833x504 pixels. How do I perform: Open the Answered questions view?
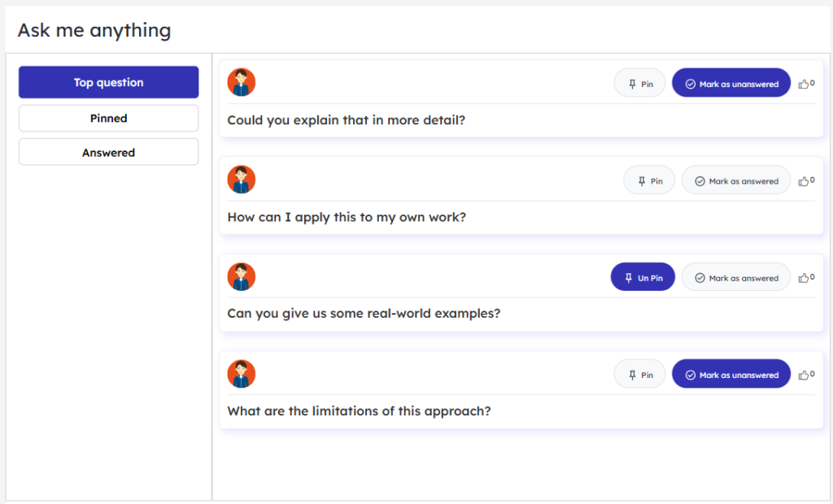[108, 151]
